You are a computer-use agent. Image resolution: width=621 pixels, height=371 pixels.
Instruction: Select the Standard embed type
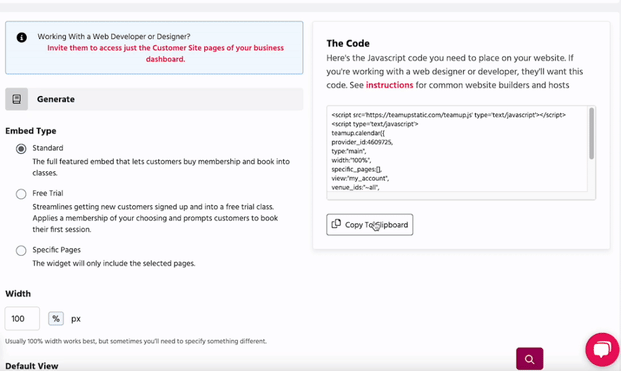21,149
